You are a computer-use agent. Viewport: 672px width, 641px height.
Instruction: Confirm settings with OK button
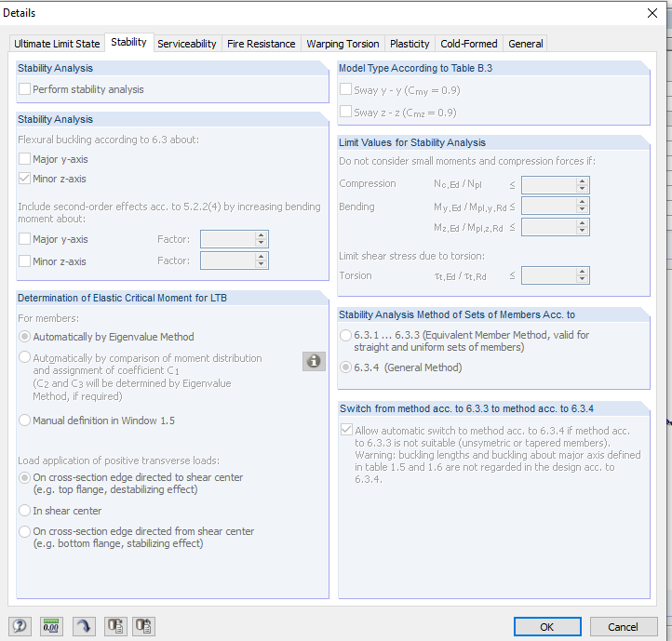click(547, 627)
